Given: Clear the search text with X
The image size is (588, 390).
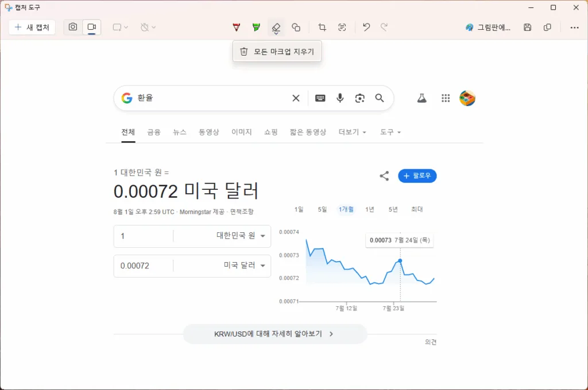Looking at the screenshot, I should pos(296,98).
